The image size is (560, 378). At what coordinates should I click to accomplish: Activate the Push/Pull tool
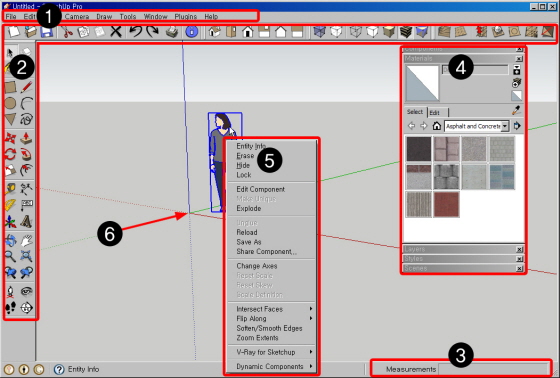pos(26,138)
